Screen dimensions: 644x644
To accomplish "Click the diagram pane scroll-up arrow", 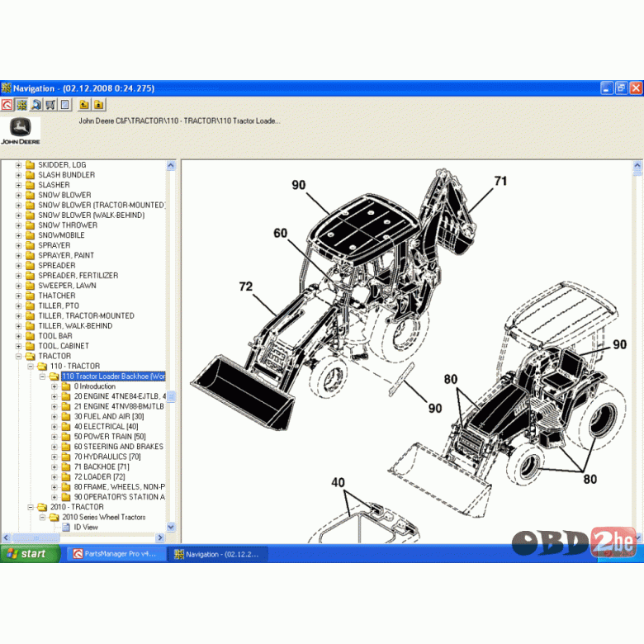I will [637, 165].
